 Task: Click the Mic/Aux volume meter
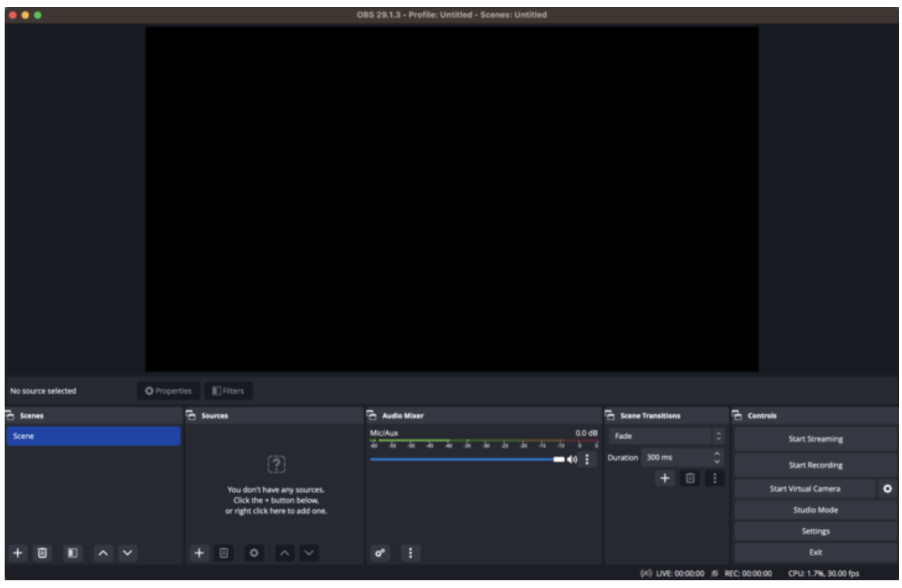484,443
